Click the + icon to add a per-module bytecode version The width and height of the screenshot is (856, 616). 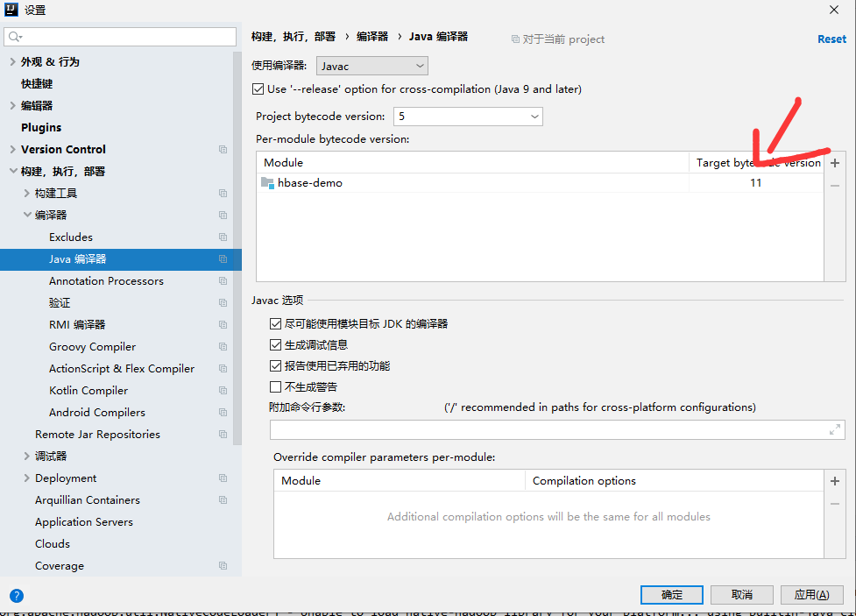834,163
